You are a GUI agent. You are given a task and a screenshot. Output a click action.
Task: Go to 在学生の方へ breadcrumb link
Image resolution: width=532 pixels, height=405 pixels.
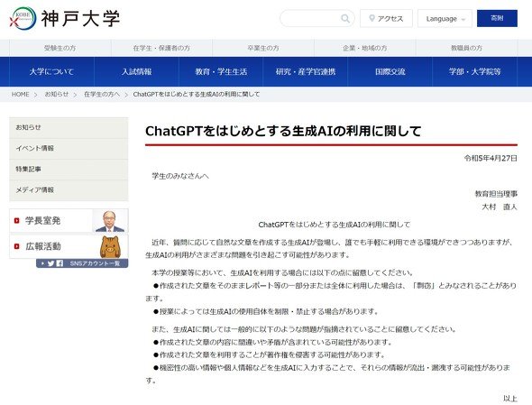coord(102,95)
